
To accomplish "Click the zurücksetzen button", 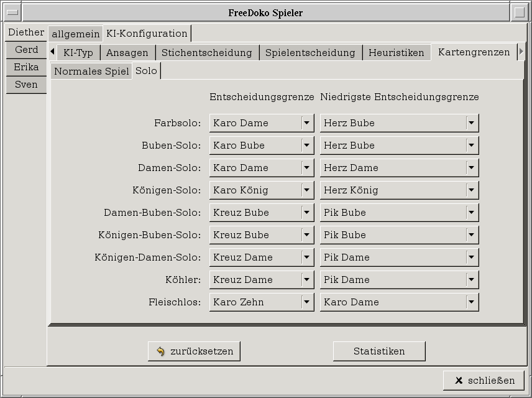I will click(194, 351).
